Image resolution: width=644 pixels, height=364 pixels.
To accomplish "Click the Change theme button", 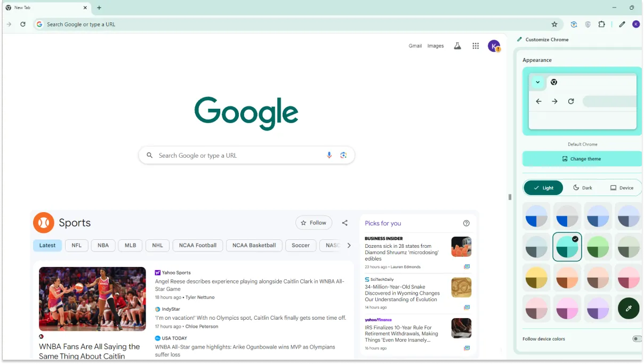I will click(582, 159).
